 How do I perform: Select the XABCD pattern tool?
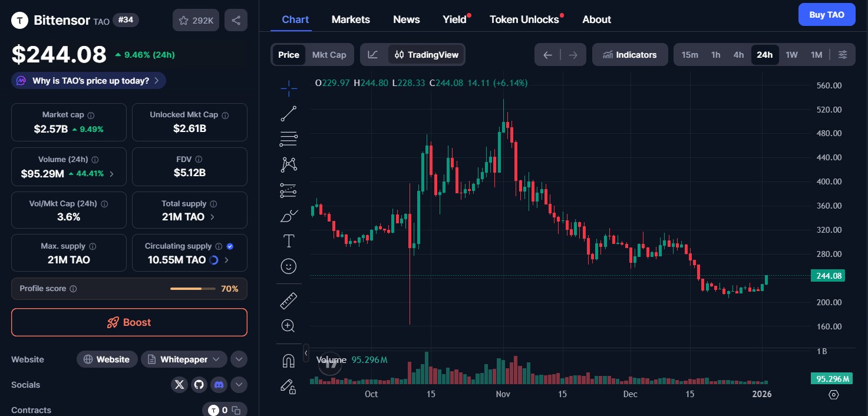pyautogui.click(x=289, y=164)
